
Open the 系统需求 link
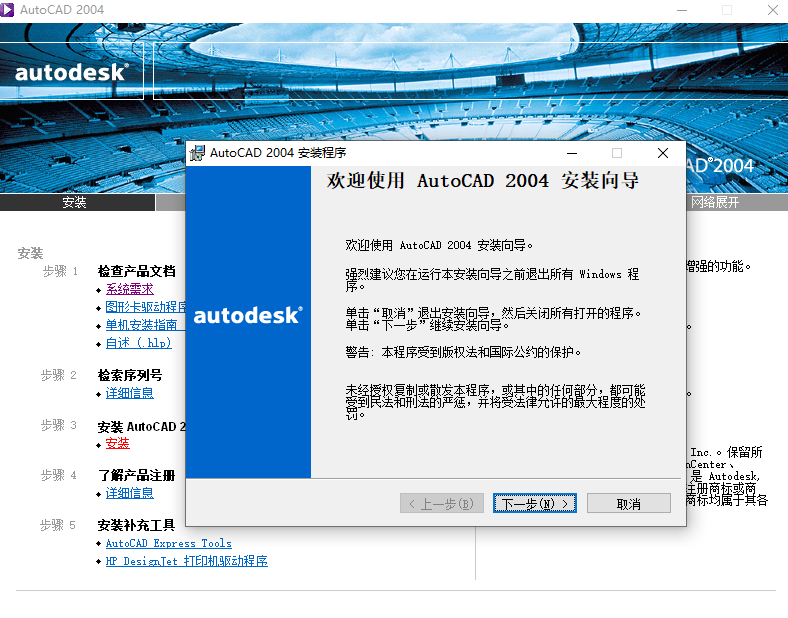click(130, 289)
